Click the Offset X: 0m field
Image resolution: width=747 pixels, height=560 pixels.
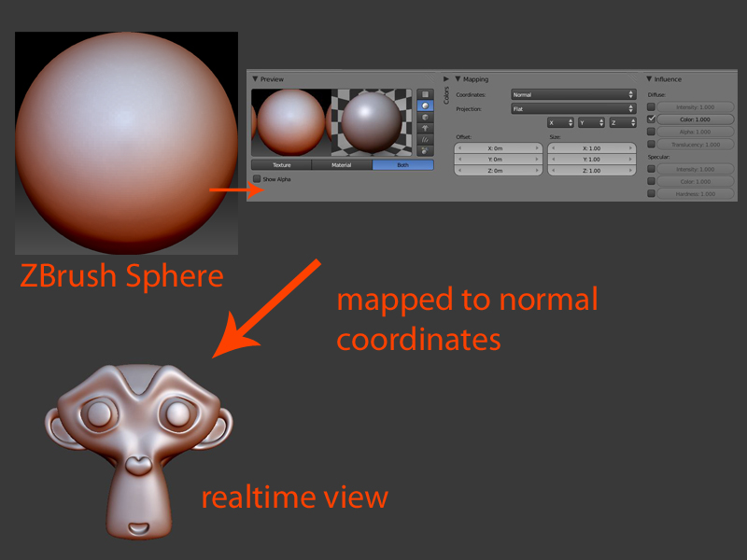499,148
